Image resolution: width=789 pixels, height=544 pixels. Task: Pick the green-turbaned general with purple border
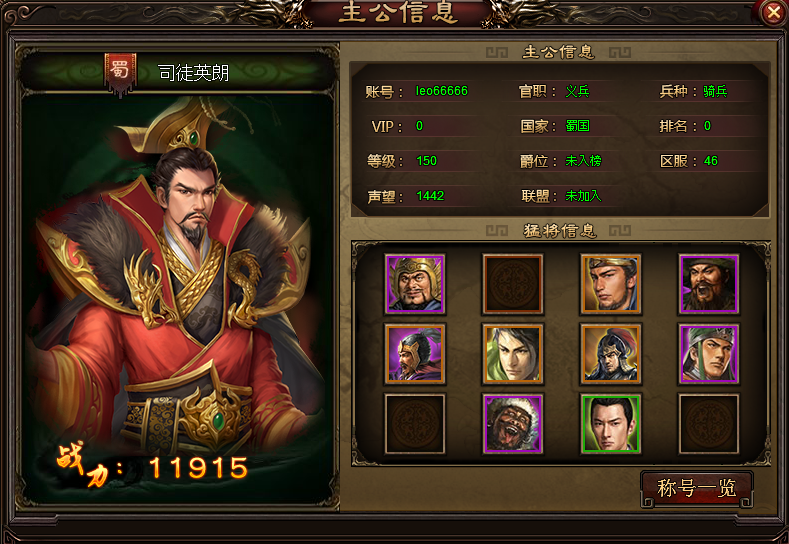tap(708, 354)
